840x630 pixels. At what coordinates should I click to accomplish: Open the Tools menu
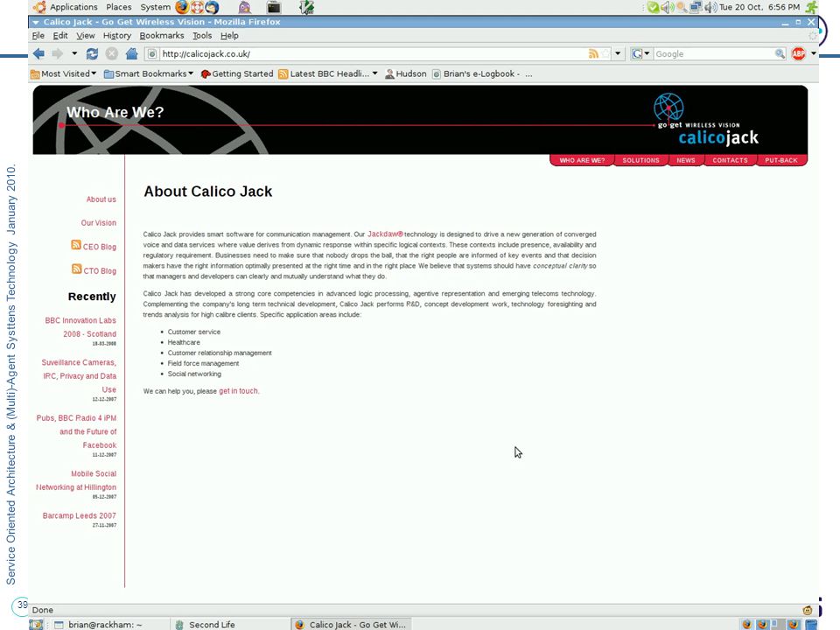coord(202,35)
